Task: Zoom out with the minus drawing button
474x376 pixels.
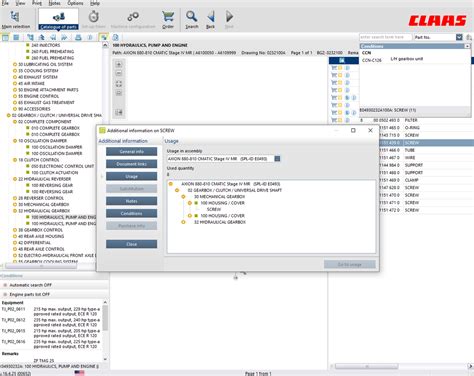Action: coord(119,73)
